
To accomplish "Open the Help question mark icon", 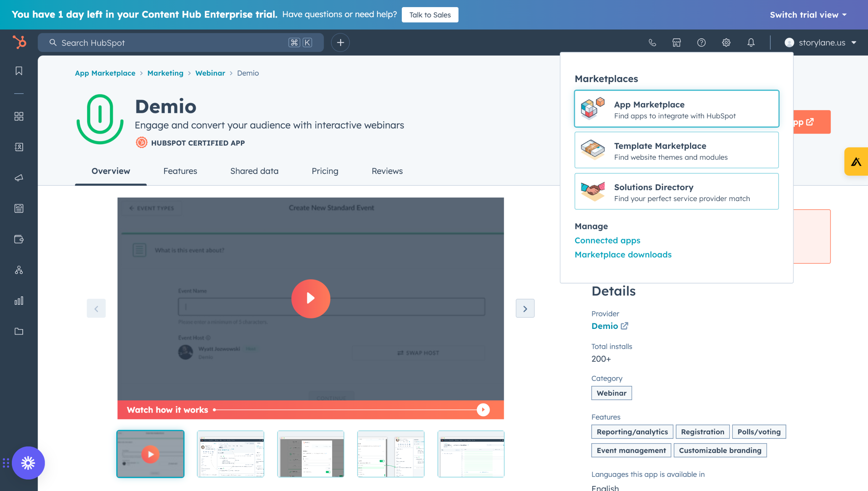I will (x=701, y=42).
